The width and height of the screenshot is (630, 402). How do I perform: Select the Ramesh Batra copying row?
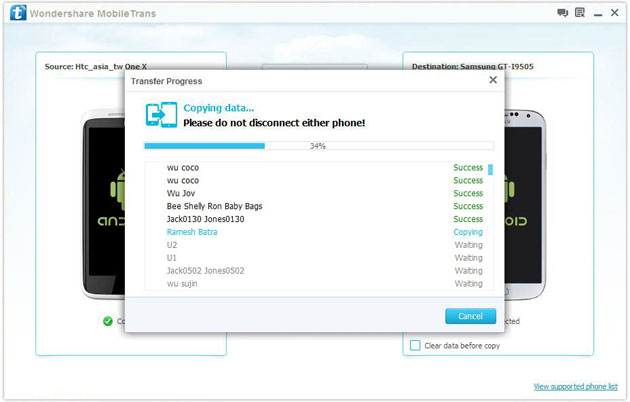click(x=319, y=232)
